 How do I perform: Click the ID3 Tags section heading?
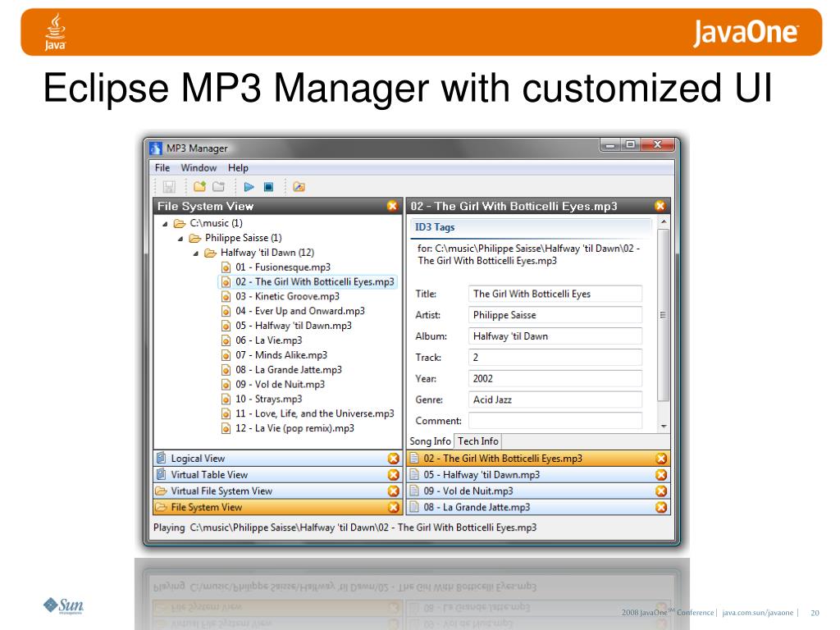tap(435, 227)
